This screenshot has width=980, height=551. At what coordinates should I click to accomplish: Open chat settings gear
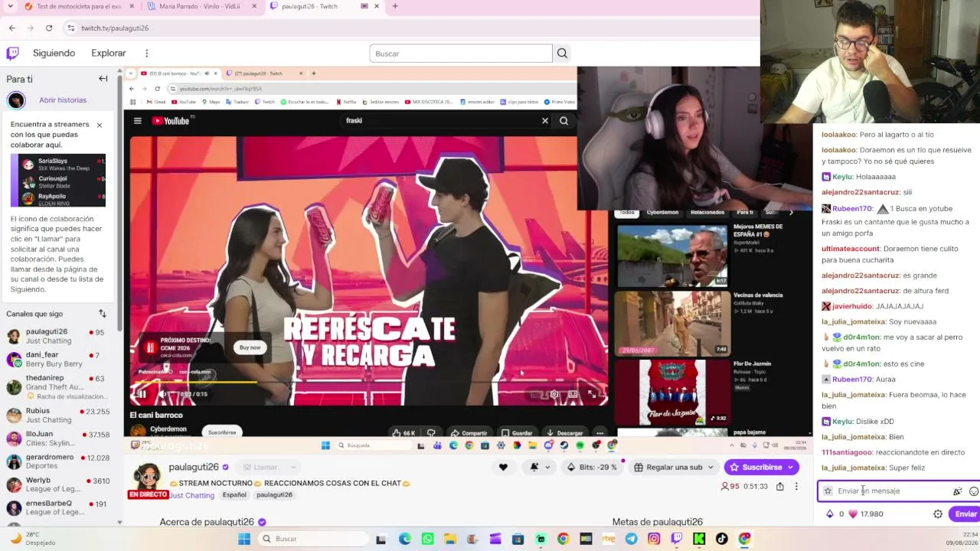[938, 514]
